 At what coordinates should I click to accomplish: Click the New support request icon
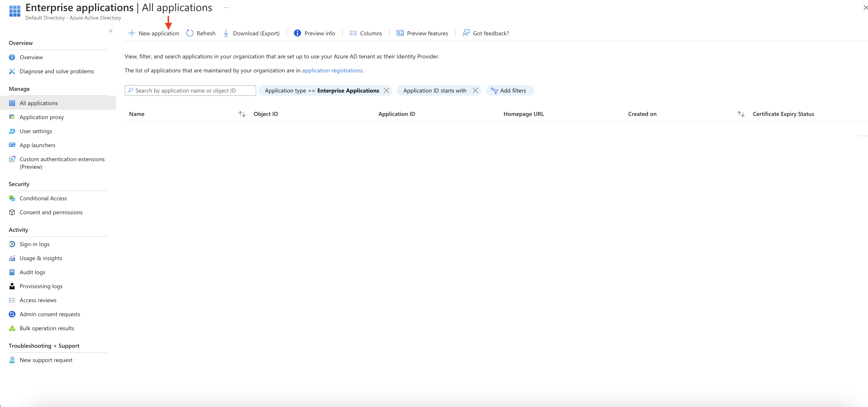(x=12, y=360)
